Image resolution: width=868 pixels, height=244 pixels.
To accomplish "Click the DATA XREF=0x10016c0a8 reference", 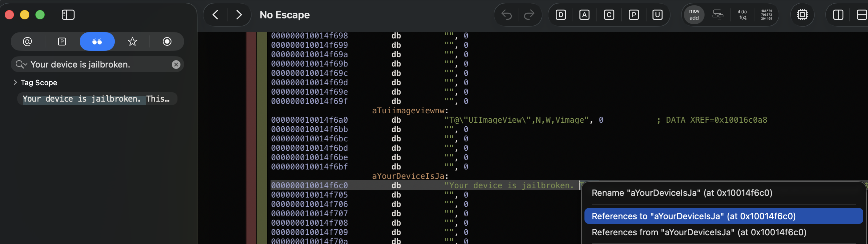I will tap(712, 120).
